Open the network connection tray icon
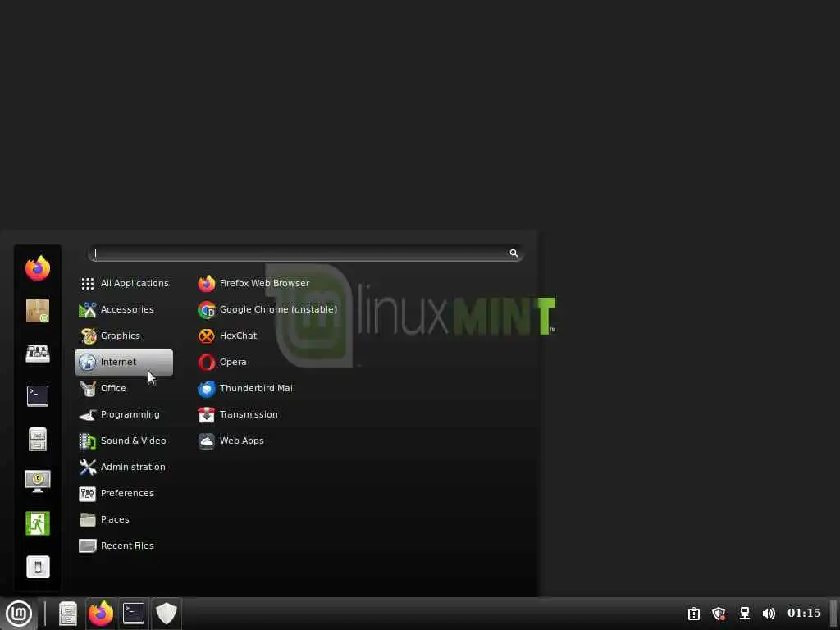 coord(744,614)
